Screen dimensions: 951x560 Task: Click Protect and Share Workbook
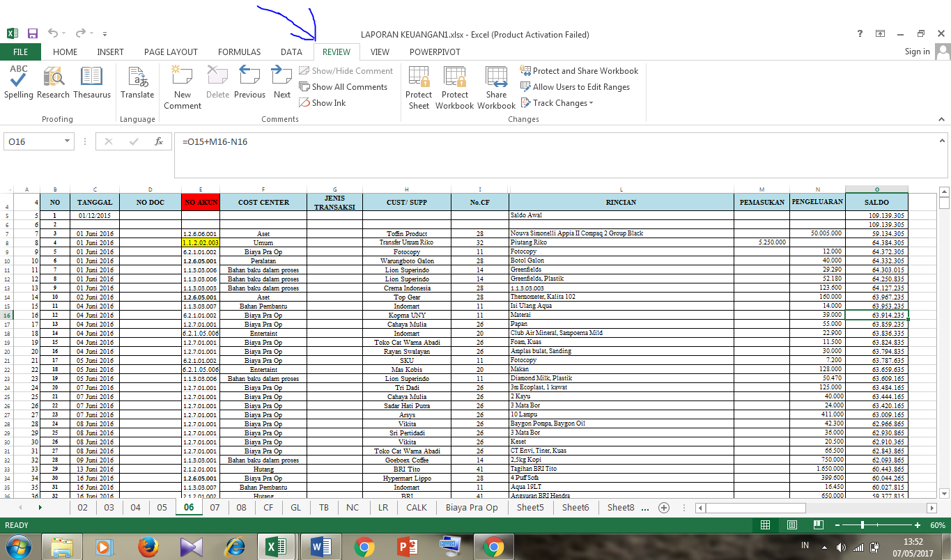pos(580,71)
